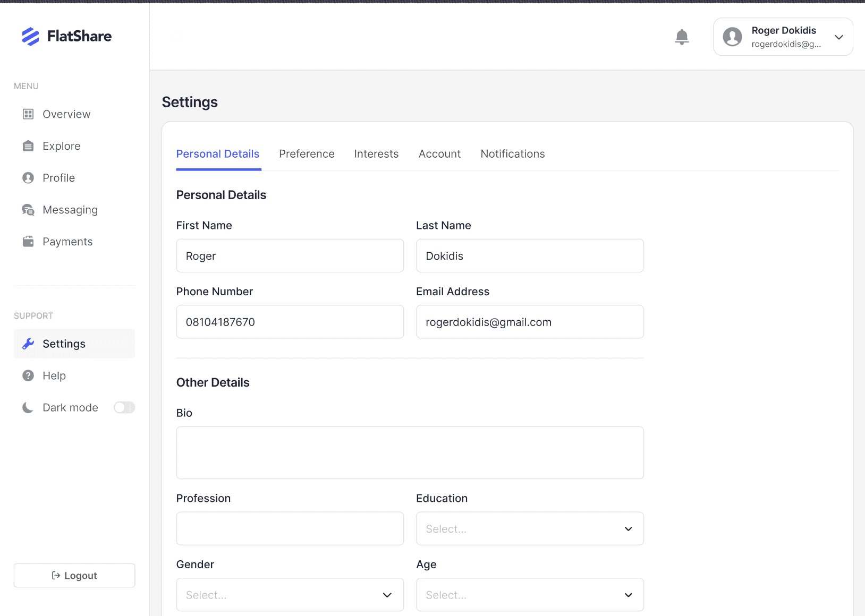The width and height of the screenshot is (865, 616).
Task: Click the FlatShare brand name
Action: click(x=79, y=36)
